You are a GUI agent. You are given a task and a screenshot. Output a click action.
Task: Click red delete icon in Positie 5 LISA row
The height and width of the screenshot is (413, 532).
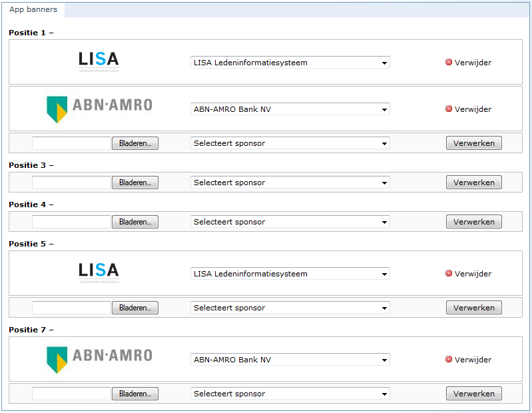click(x=449, y=273)
